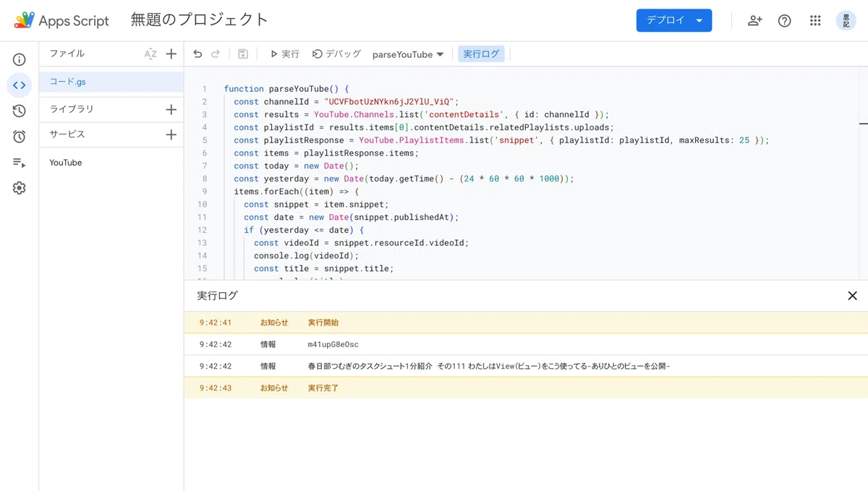
Task: Click the ライブラリ section header
Action: point(72,109)
